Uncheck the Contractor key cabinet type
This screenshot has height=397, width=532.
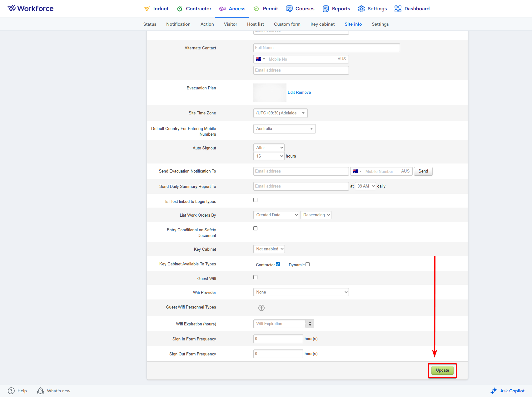coord(278,264)
